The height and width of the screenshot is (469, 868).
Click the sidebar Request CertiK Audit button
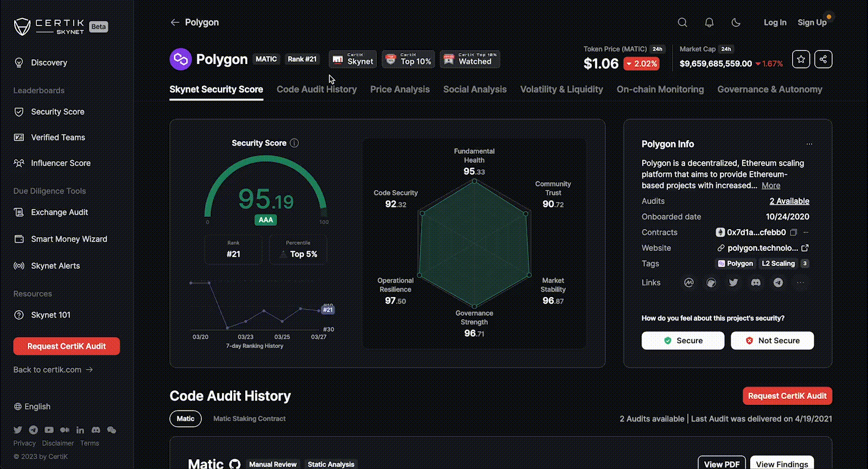(x=67, y=346)
